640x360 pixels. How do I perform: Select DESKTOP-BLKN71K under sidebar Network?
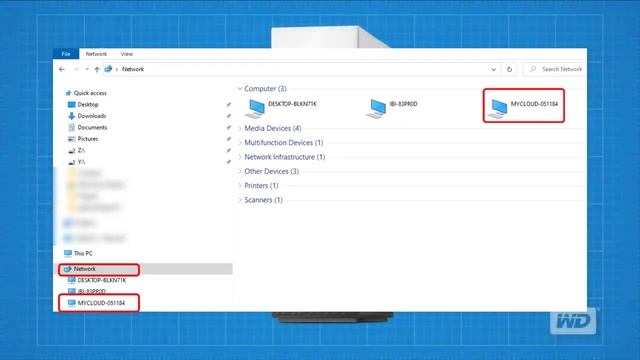pos(102,280)
